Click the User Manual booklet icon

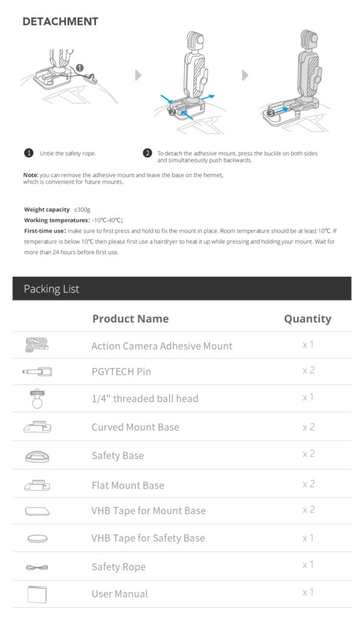(x=37, y=594)
